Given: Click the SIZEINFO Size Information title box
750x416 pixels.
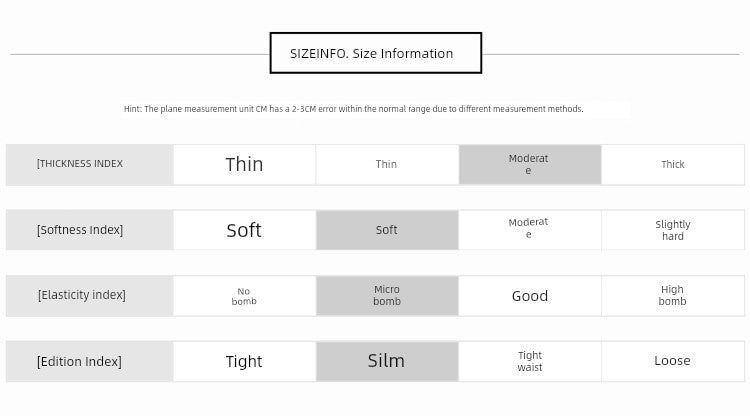Looking at the screenshot, I should click(x=375, y=53).
